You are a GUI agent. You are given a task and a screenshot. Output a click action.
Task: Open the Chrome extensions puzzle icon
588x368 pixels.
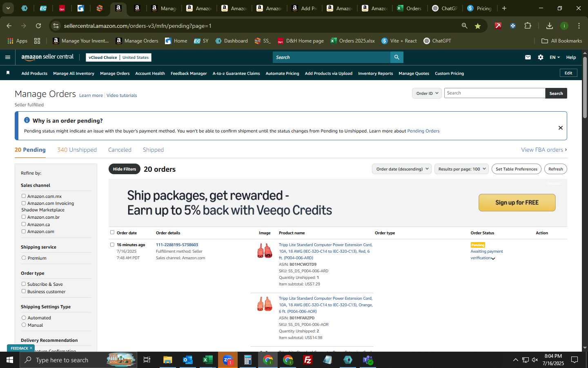(x=528, y=26)
